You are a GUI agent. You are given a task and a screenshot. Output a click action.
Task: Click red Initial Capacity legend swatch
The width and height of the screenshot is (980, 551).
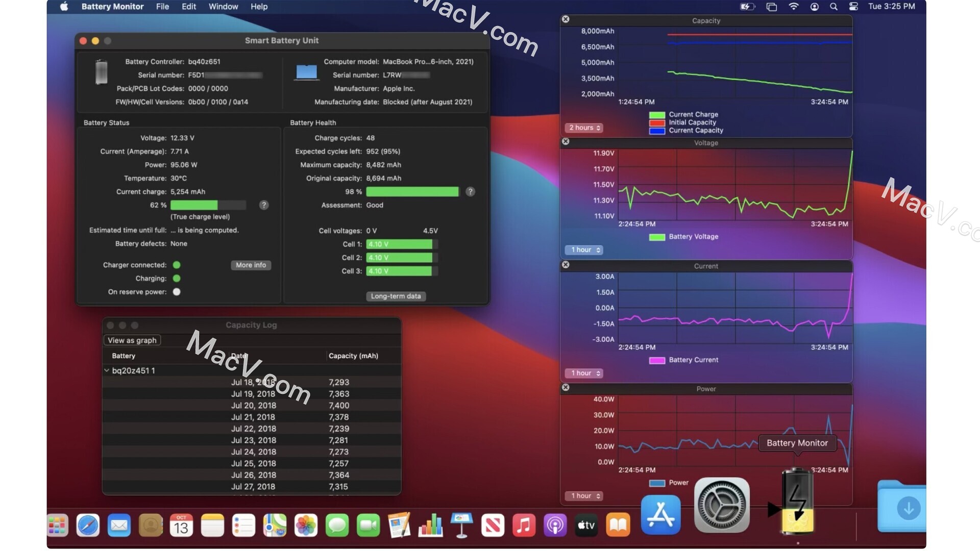(657, 122)
